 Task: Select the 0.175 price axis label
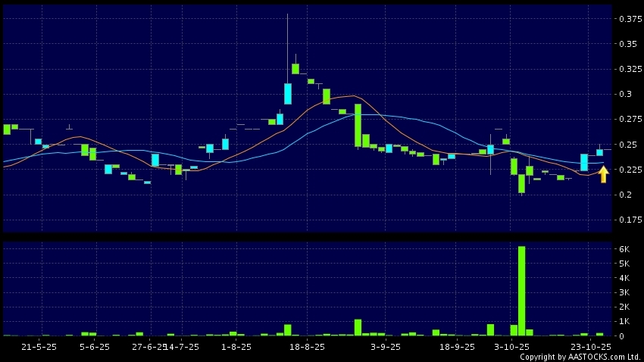(x=628, y=220)
